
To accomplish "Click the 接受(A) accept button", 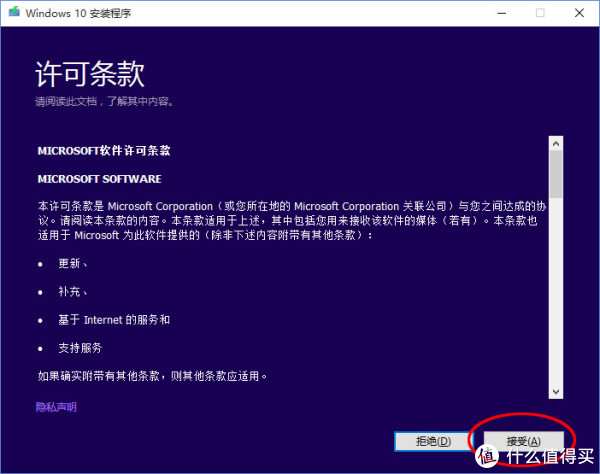I will (x=523, y=441).
